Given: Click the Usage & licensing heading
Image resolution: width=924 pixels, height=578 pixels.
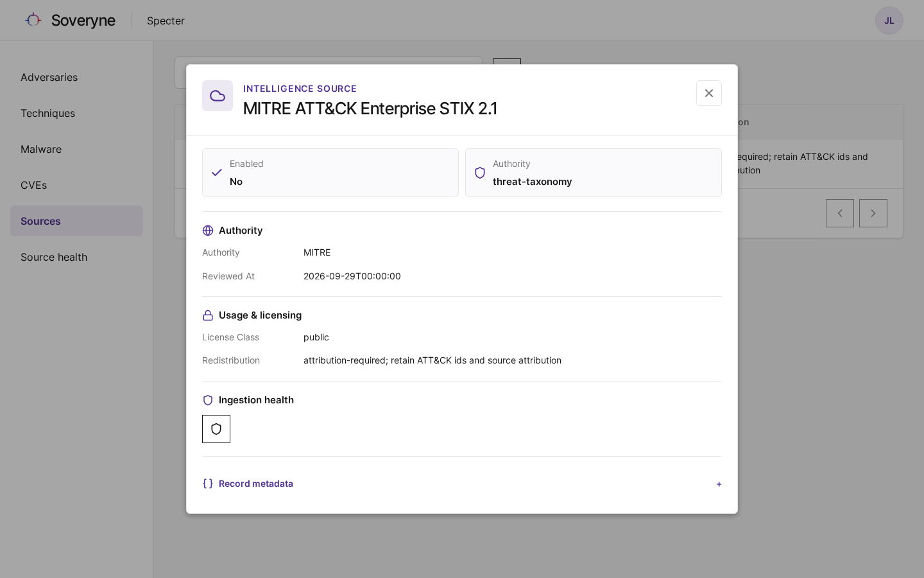Looking at the screenshot, I should 260,315.
